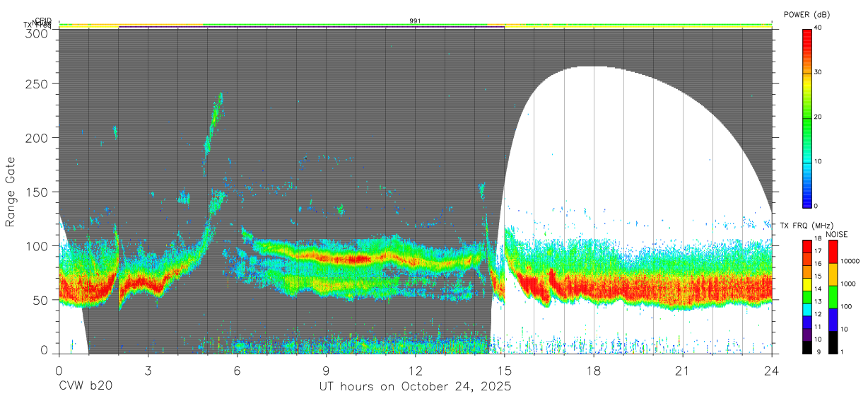Pick the red 17–18 MHz swatch in TX FRQ legend
Screen dimensions: 868x401
tap(807, 245)
